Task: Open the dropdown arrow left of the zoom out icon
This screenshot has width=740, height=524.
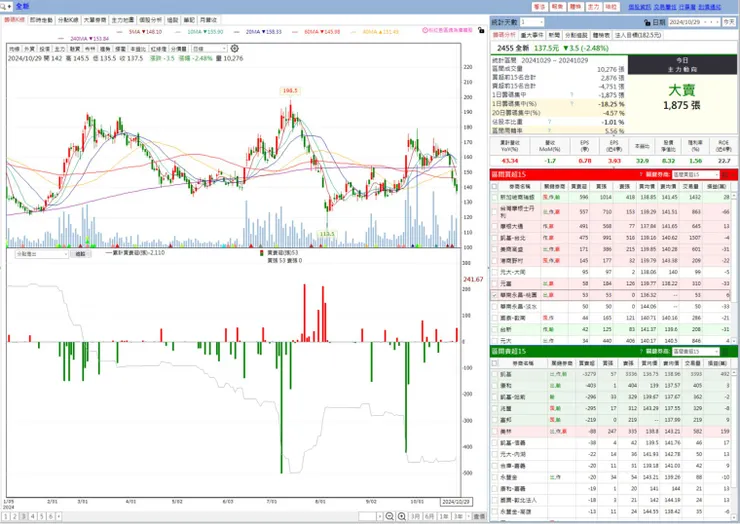Action: click(379, 516)
